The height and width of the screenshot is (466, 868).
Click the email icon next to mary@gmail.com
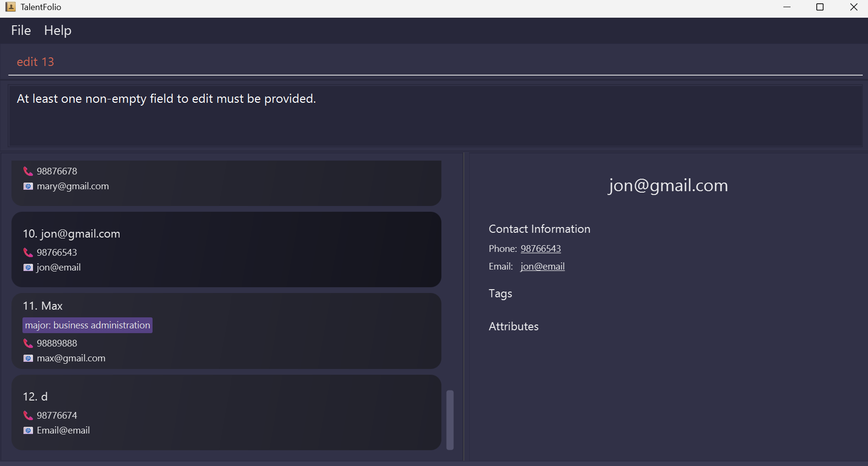pos(28,186)
